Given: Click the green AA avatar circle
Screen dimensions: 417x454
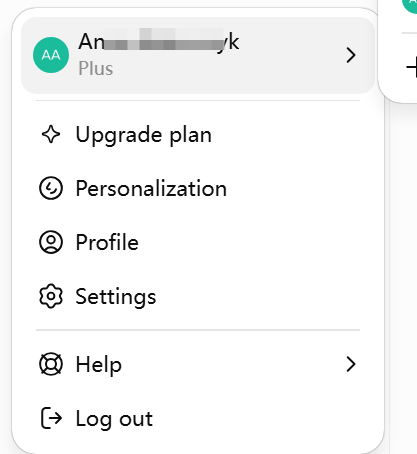Looking at the screenshot, I should click(51, 55).
